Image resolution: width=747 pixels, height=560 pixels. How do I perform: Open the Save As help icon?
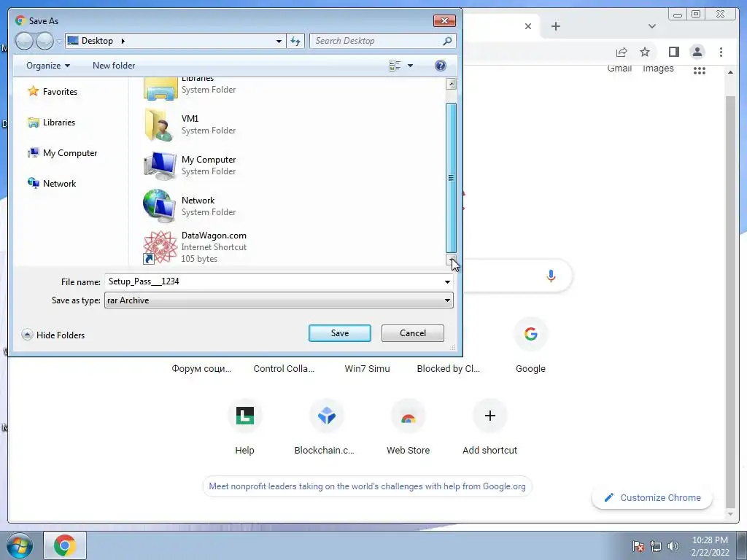coord(441,65)
